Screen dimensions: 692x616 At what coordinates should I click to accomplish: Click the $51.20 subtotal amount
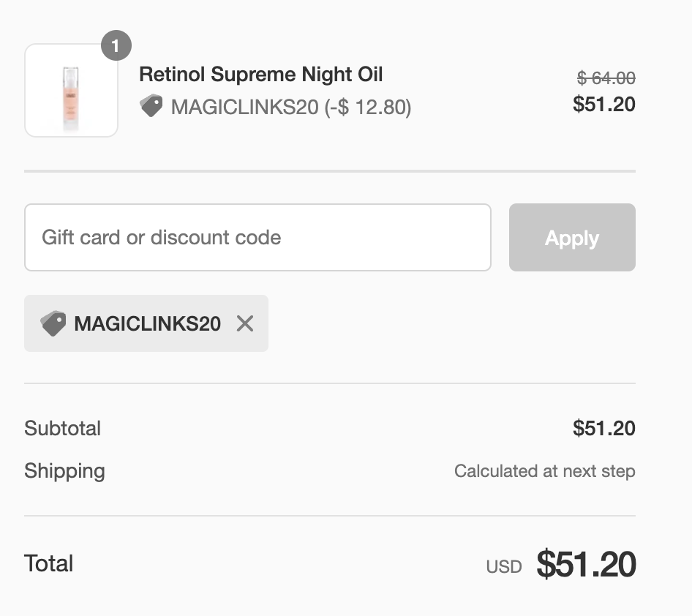[x=603, y=428]
